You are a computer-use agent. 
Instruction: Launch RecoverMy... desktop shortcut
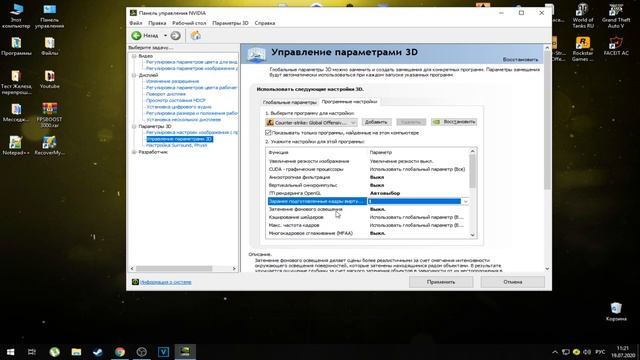pos(49,145)
